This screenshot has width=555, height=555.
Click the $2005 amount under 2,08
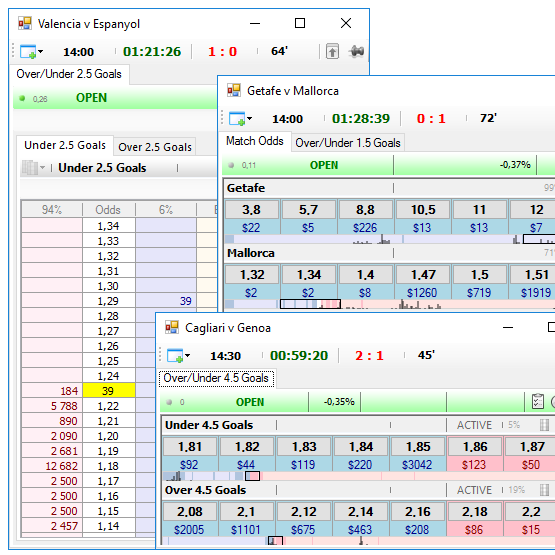click(189, 530)
